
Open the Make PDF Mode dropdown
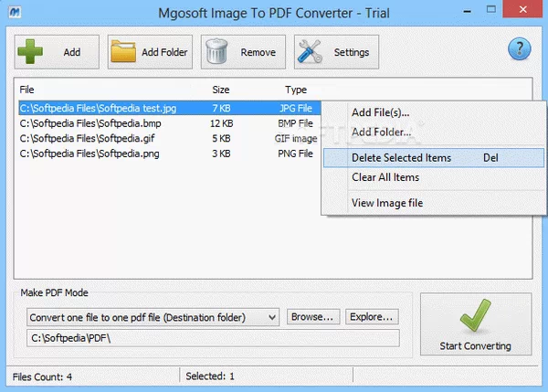(153, 317)
